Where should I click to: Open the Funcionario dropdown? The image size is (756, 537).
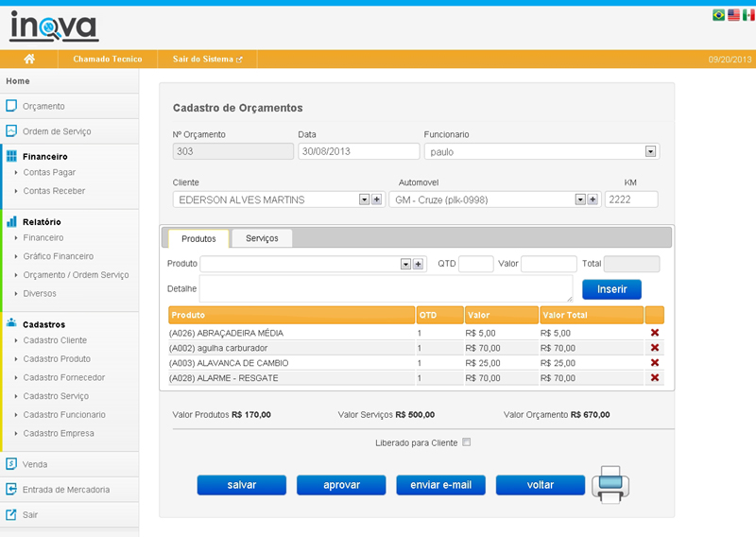[x=650, y=151]
